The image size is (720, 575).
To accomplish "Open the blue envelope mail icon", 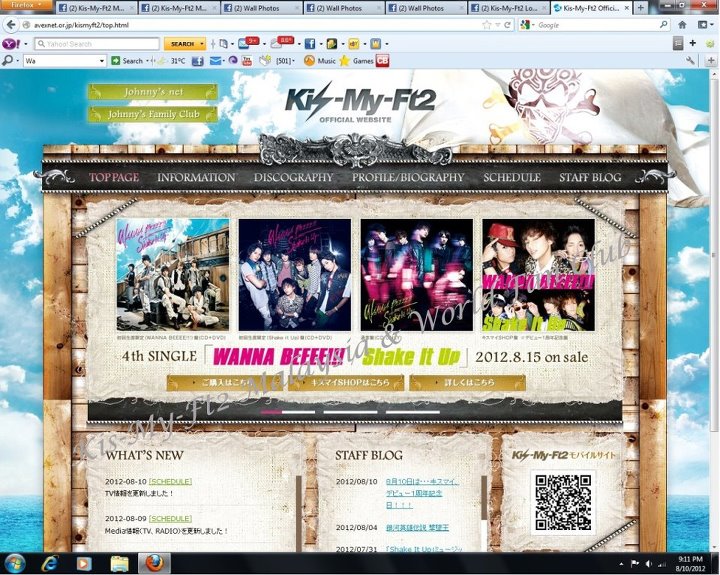I will coord(215,61).
